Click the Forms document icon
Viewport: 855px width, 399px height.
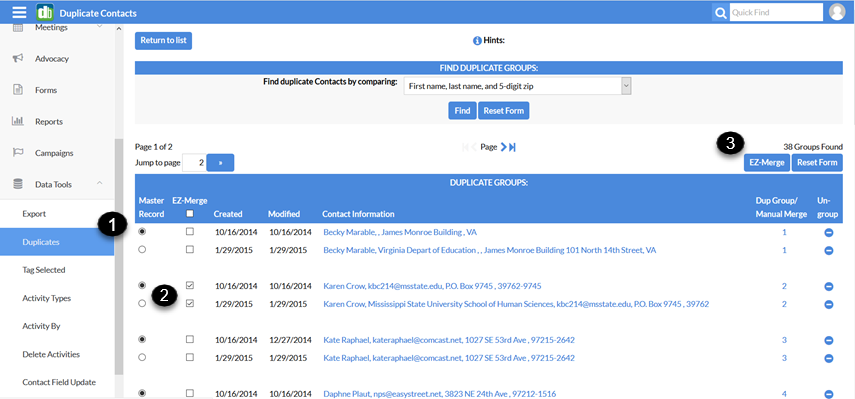pos(17,90)
